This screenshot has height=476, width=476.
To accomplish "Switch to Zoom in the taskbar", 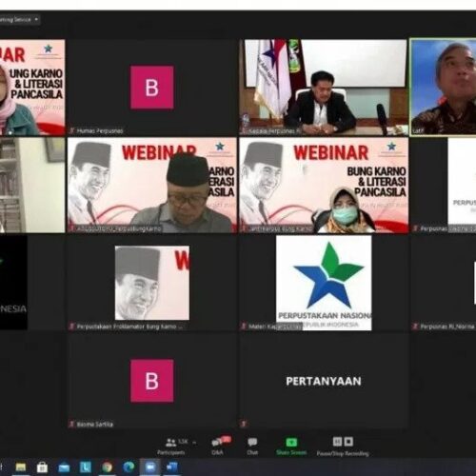I will coord(150,467).
